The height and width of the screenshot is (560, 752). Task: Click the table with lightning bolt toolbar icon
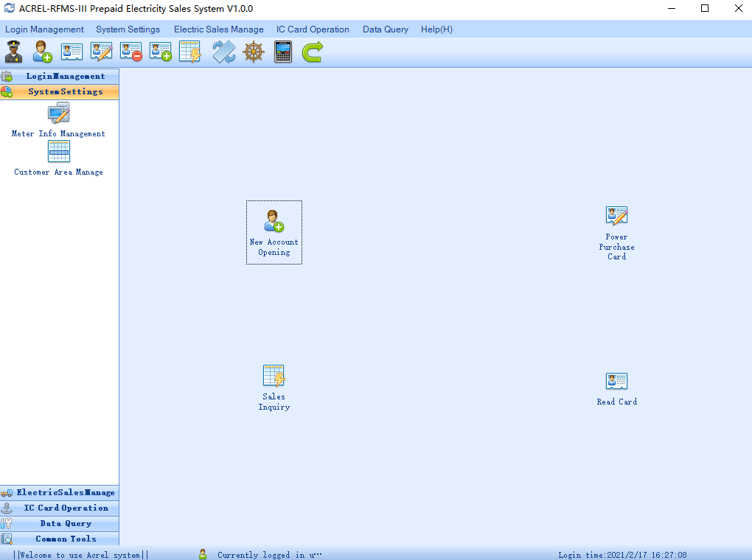tap(190, 52)
